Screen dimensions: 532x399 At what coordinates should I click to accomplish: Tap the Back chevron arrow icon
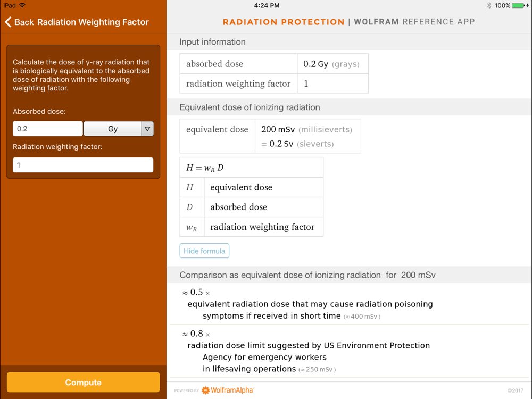(8, 22)
